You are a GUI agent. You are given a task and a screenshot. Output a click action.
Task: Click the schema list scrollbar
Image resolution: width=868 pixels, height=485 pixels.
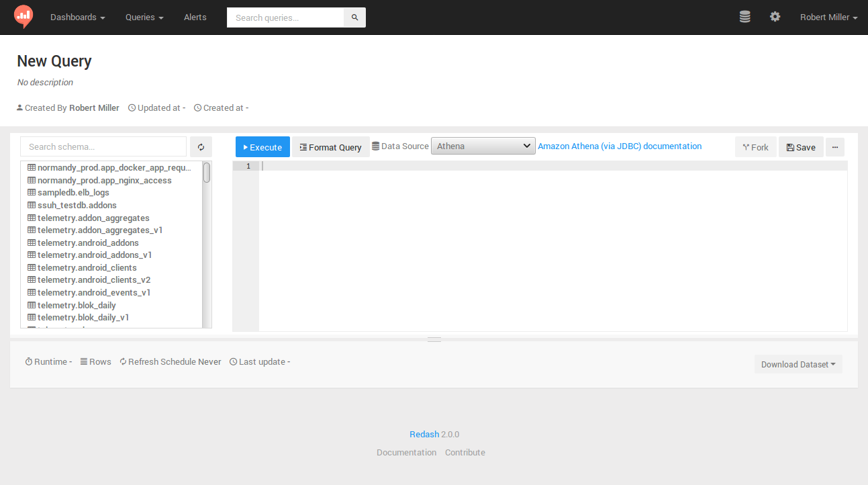[x=207, y=173]
